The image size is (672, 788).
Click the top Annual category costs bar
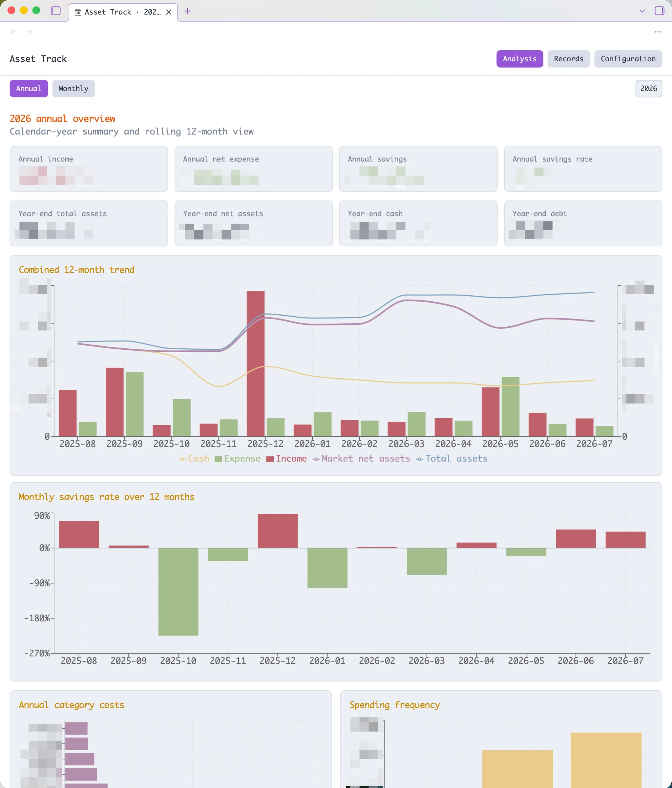coord(76,729)
